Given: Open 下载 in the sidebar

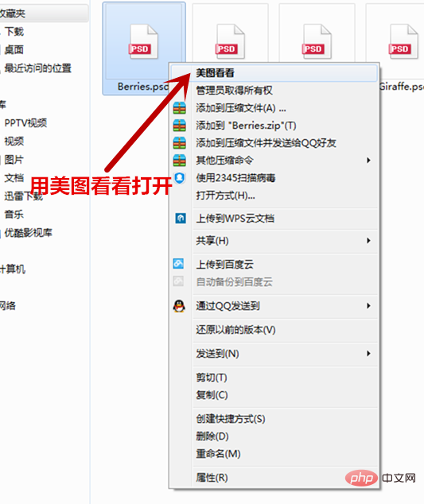Looking at the screenshot, I should tap(14, 32).
